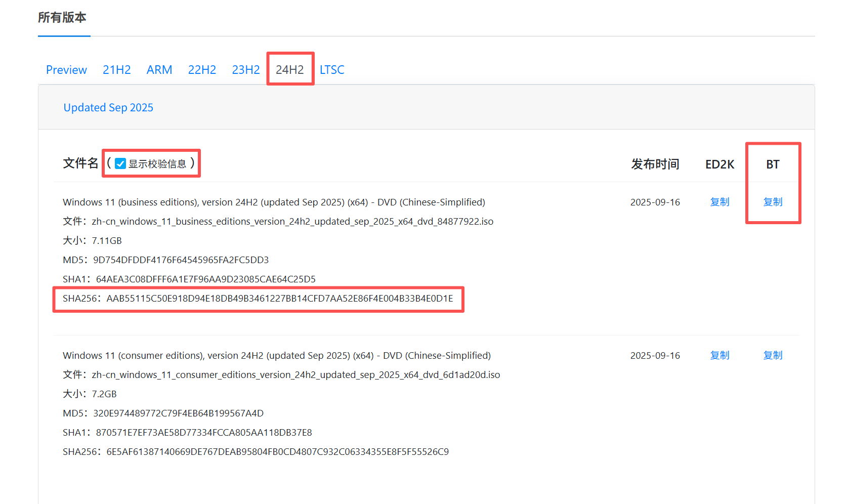The image size is (847, 504).
Task: Open the Updated Sep 2025 entry
Action: [108, 107]
